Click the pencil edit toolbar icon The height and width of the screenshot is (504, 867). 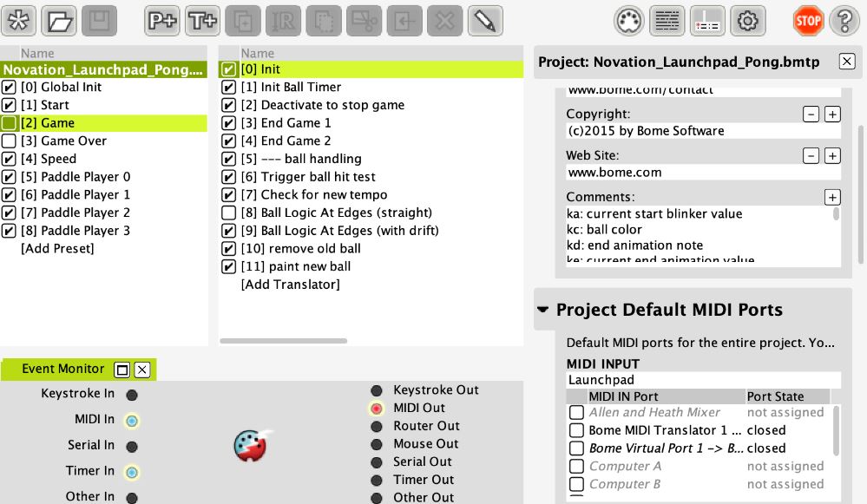485,21
